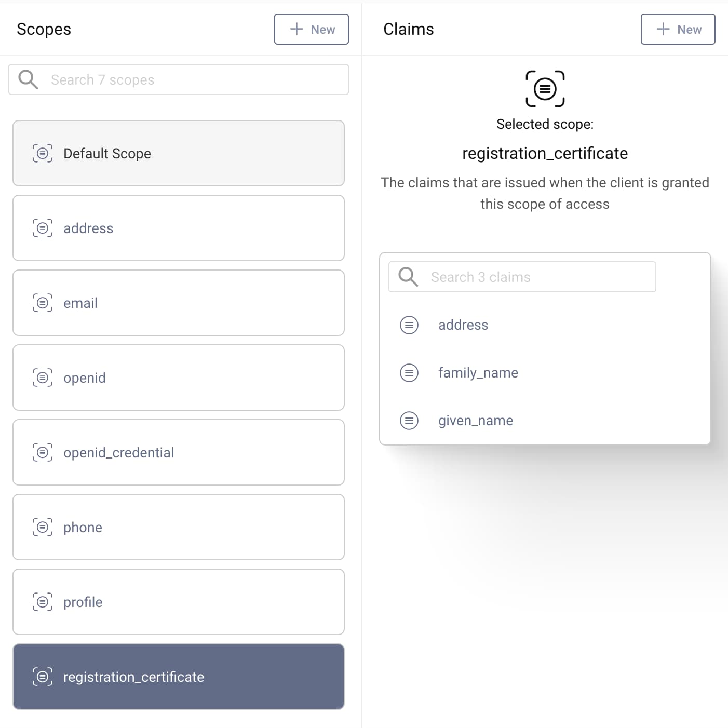Viewport: 728px width, 728px height.
Task: Click the claim icon beside family_name
Action: click(409, 372)
